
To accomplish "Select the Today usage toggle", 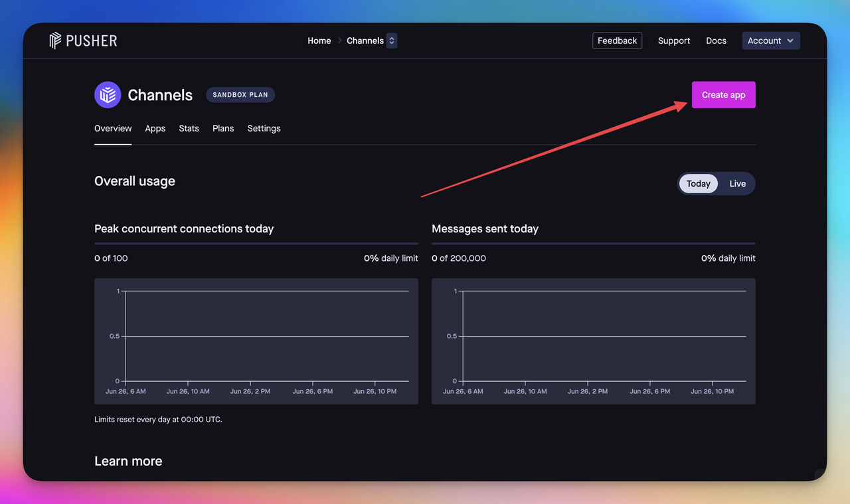I will point(698,184).
